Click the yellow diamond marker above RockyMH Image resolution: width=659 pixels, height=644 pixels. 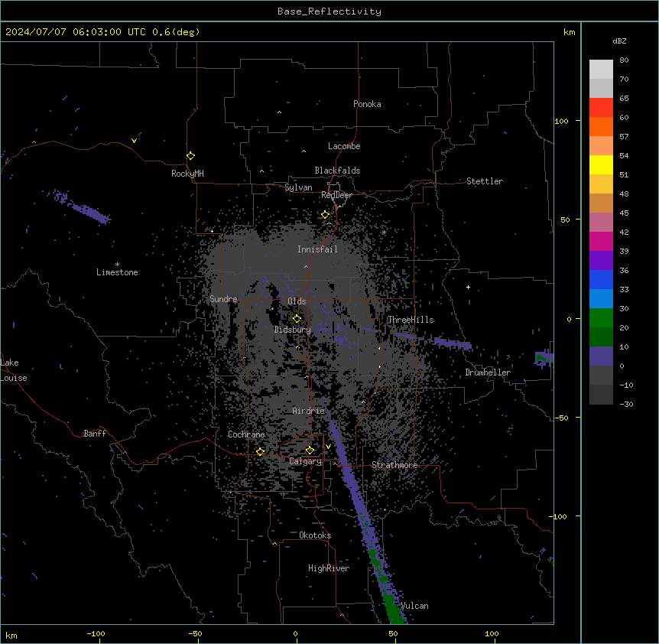coord(190,156)
